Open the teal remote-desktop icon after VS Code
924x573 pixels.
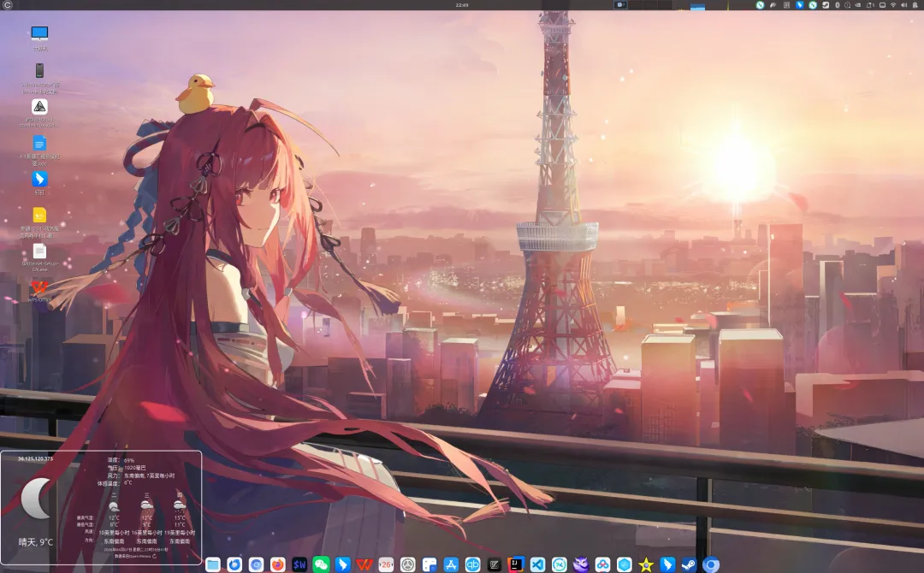(x=560, y=564)
